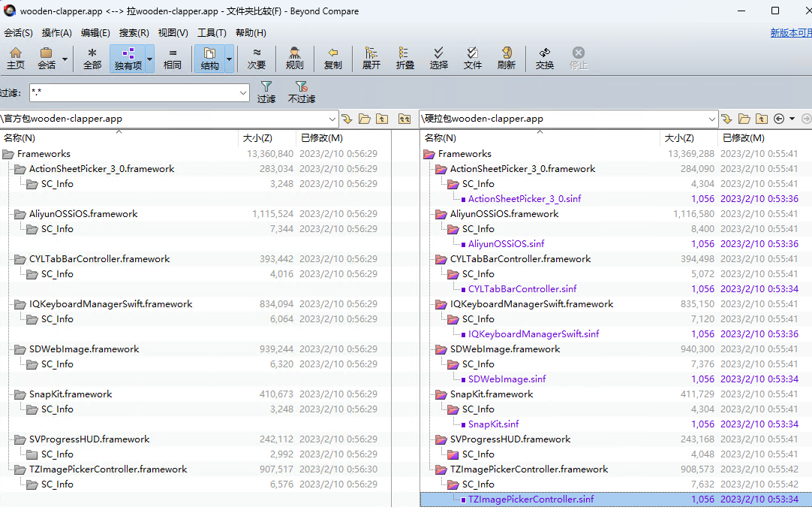Toggle the 结构 (Structure) view mode
812x513 pixels.
[x=209, y=58]
